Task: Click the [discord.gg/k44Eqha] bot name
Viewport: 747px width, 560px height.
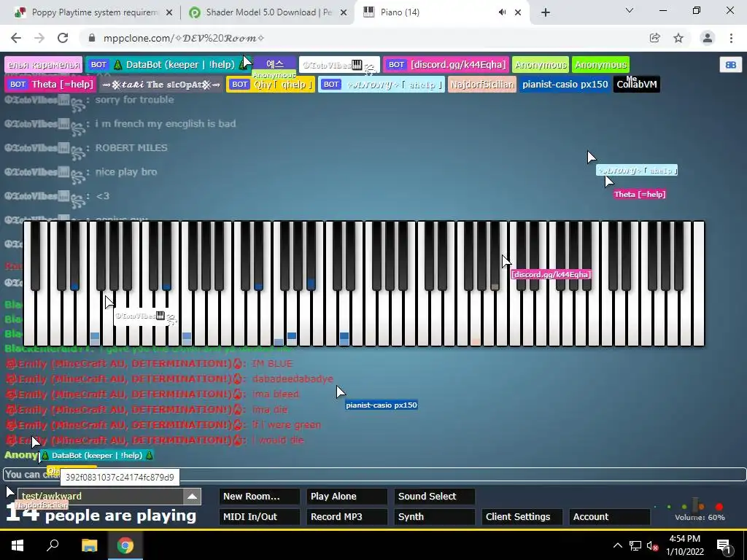Action: 446,65
